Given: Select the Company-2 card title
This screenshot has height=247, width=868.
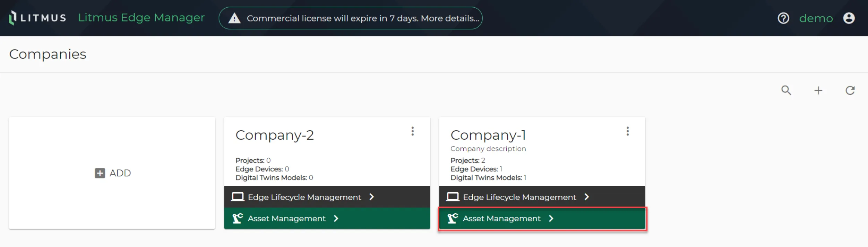Looking at the screenshot, I should pos(275,135).
